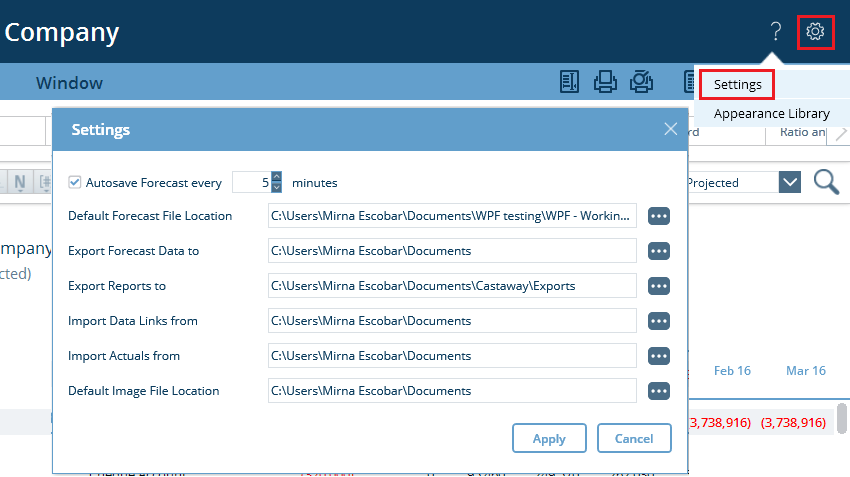
Task: Close the Settings dialog with X
Action: coord(670,129)
